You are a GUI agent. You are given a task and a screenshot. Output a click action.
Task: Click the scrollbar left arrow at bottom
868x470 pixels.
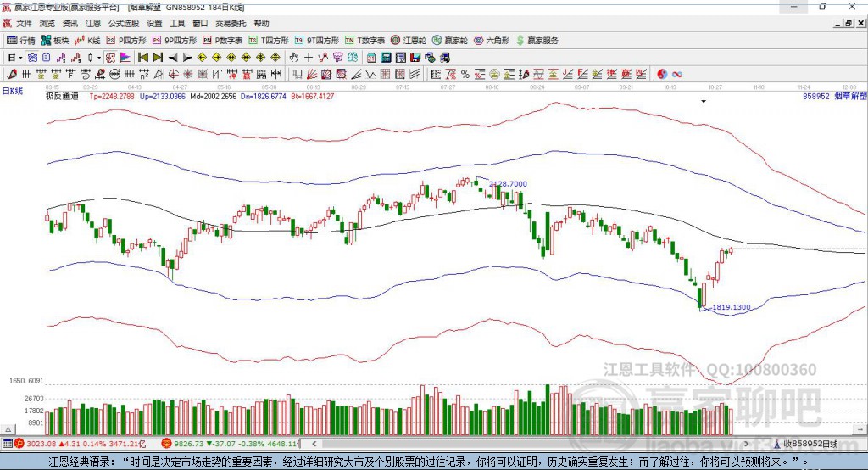tap(314, 444)
